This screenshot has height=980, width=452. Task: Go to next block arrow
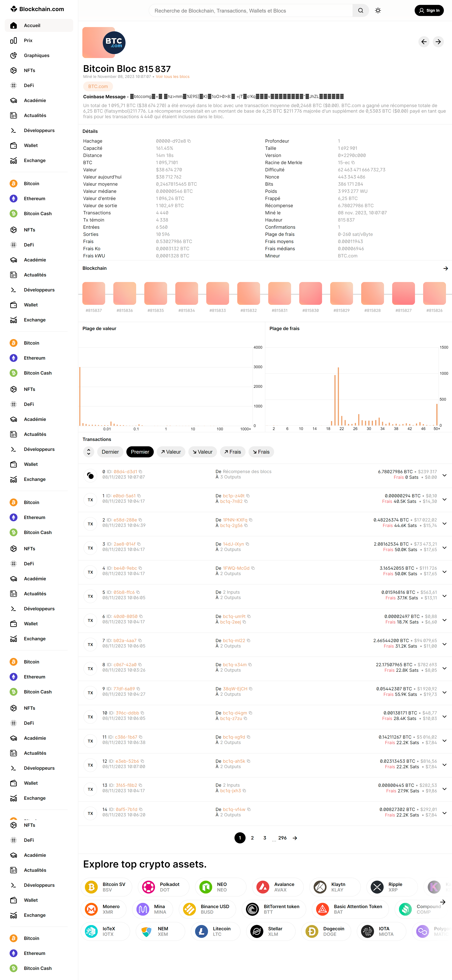[438, 42]
